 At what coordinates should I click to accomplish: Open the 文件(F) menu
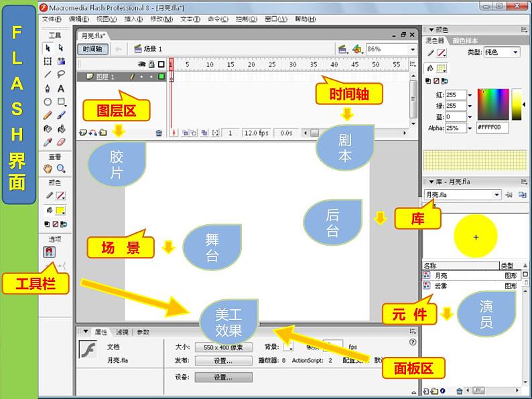52,19
